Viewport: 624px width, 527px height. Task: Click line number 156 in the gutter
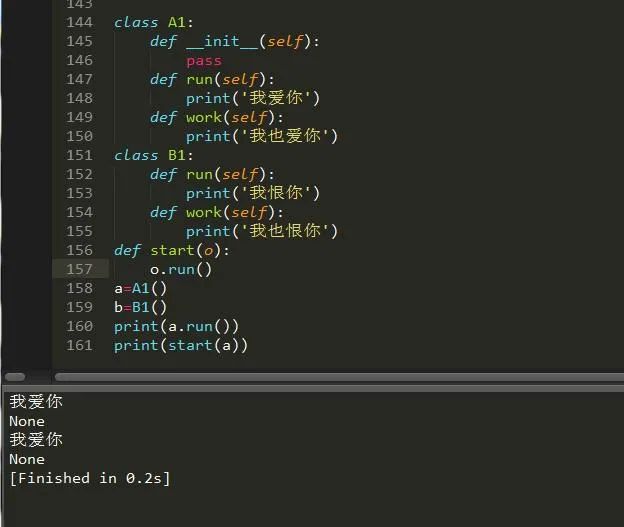point(80,250)
